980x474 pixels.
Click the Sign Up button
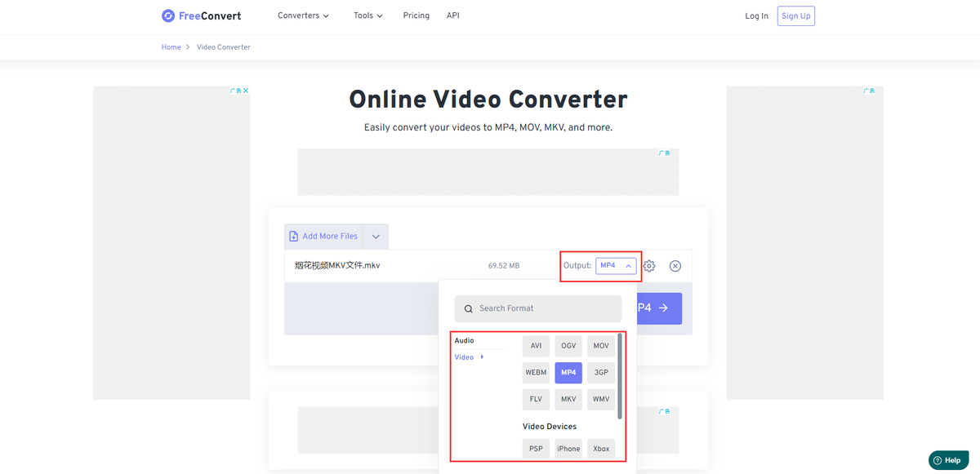click(795, 16)
